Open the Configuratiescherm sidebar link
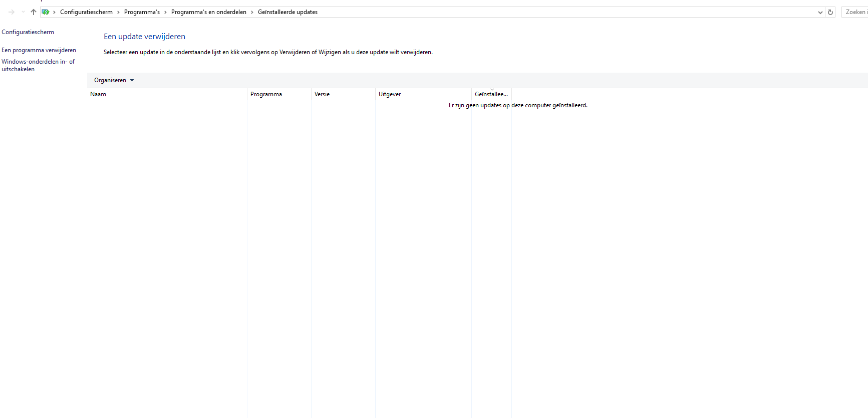Viewport: 868px width, 418px height. coord(28,32)
